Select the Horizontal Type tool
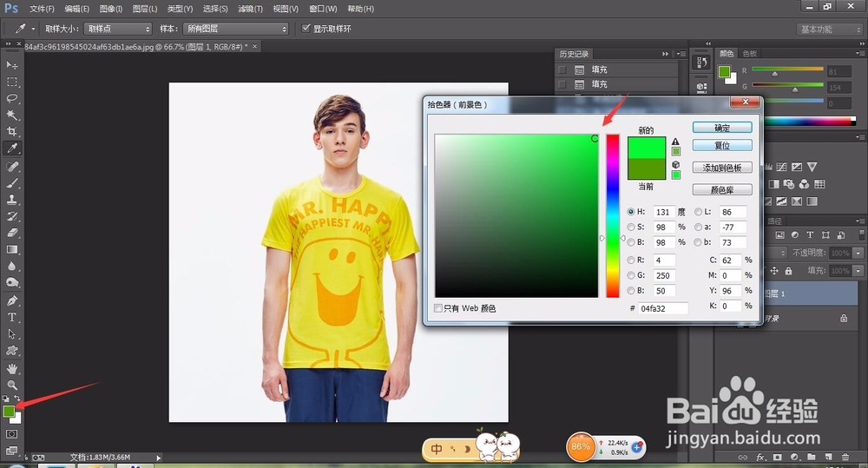Viewport: 868px width, 468px height. coord(11,318)
